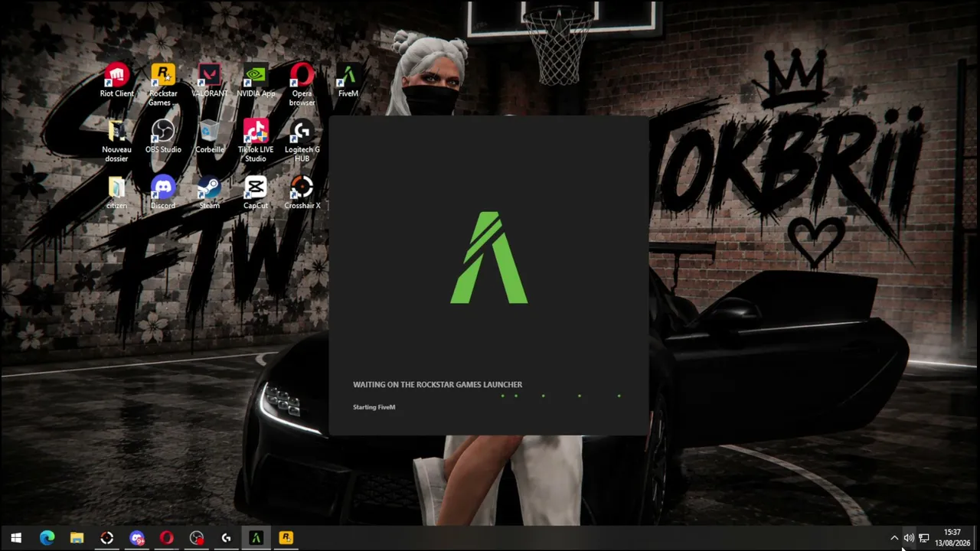Select the Nouveau dossier folder

[116, 142]
